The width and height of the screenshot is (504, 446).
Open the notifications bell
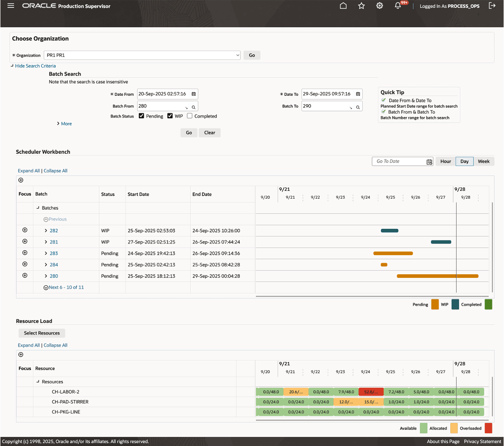(397, 6)
